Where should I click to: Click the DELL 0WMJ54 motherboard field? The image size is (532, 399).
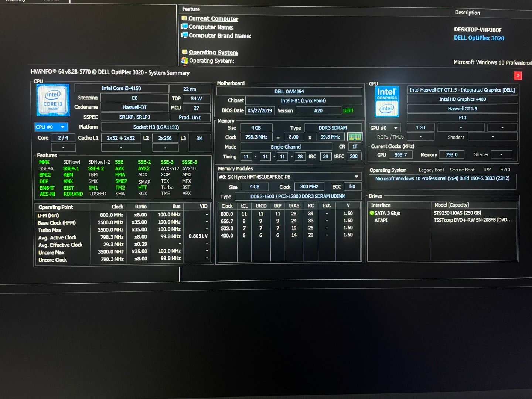tap(289, 92)
